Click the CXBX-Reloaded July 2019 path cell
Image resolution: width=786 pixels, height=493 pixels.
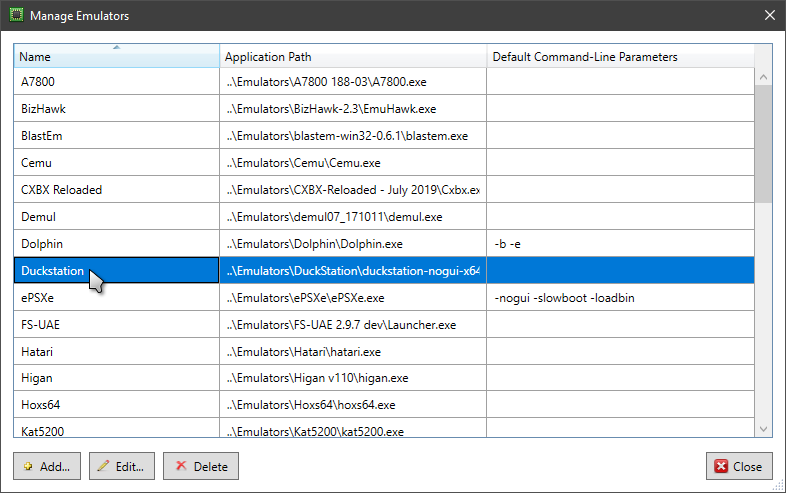pos(353,190)
